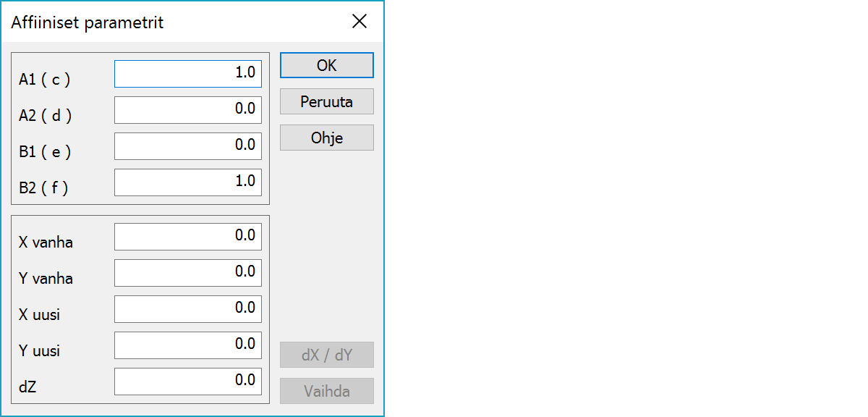Select the B1 ( e ) text box
This screenshot has width=868, height=417.
tap(188, 146)
